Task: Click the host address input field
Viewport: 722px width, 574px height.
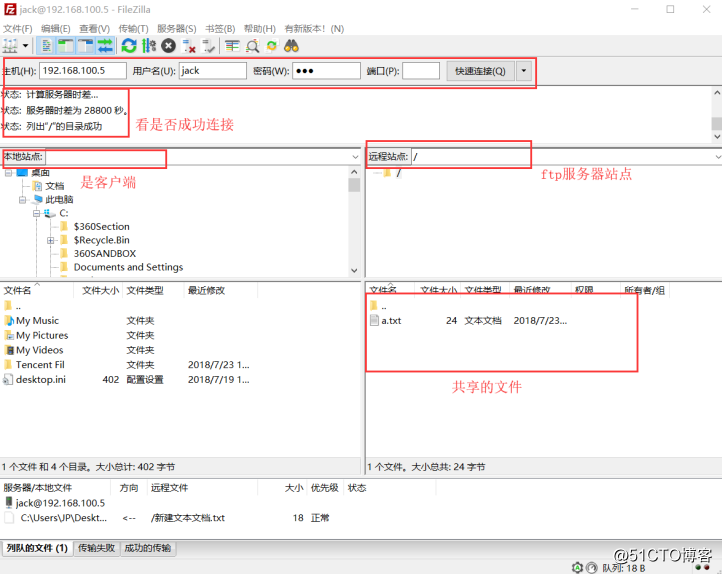Action: click(x=83, y=71)
